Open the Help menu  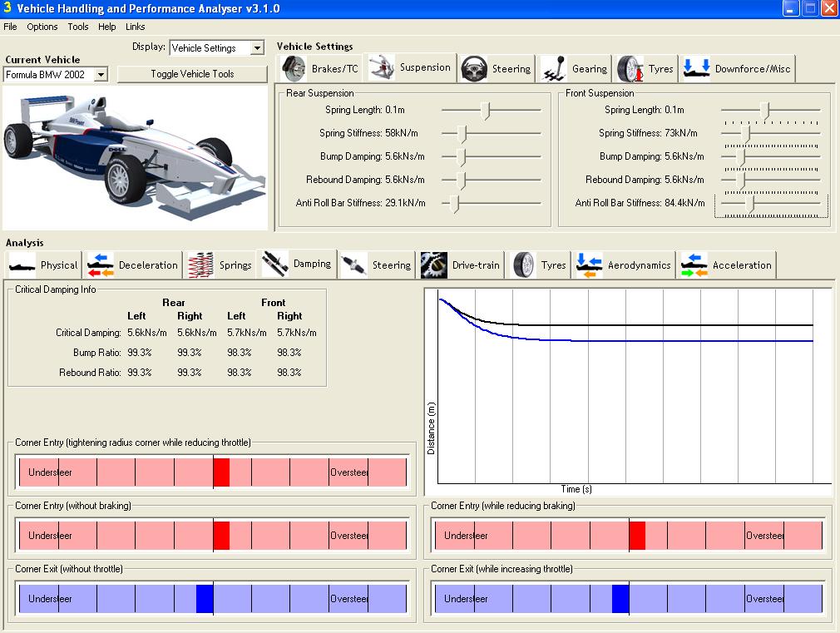pyautogui.click(x=106, y=27)
